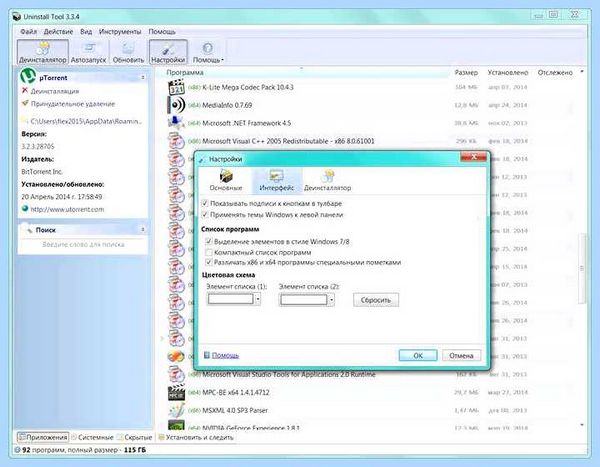This screenshot has height=467, width=600.
Task: Toggle Показывать подписи к кнопкам в тулбаре
Action: (205, 203)
